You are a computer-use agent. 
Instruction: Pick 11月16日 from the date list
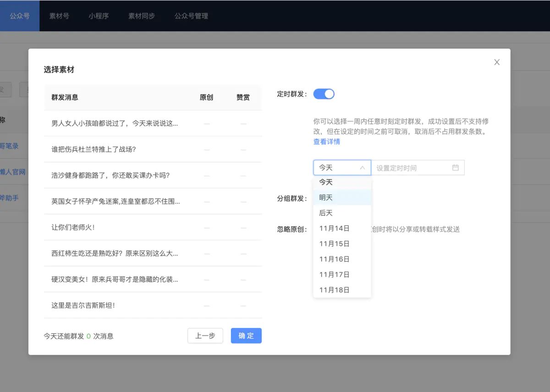coord(342,259)
